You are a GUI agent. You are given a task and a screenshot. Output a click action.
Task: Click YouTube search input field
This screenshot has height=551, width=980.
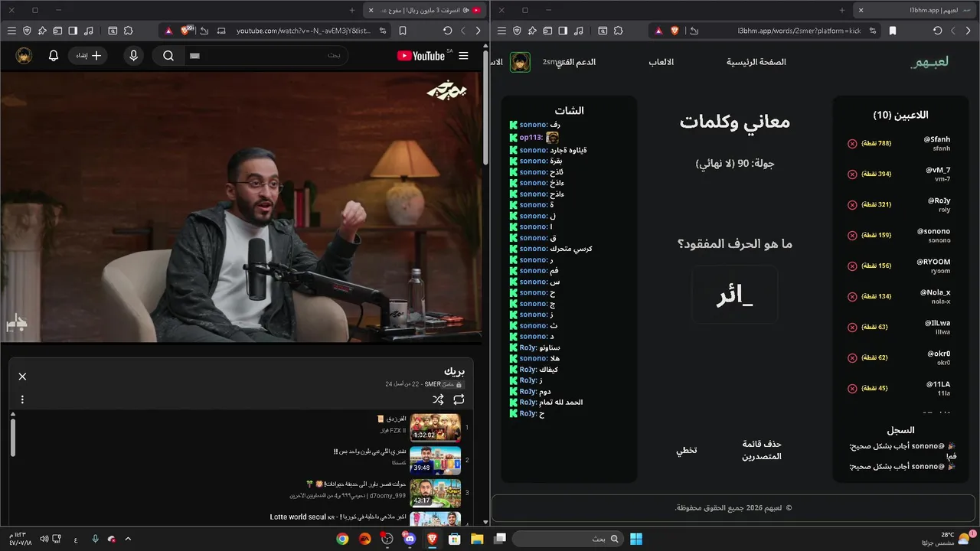pyautogui.click(x=266, y=56)
